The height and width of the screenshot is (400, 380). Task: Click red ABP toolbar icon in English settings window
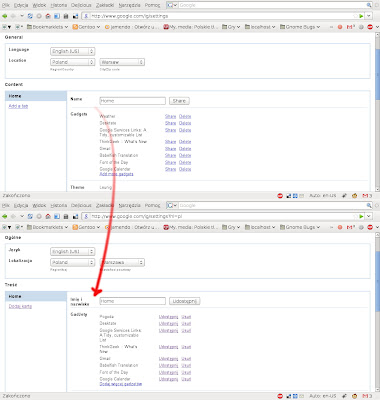(x=370, y=27)
